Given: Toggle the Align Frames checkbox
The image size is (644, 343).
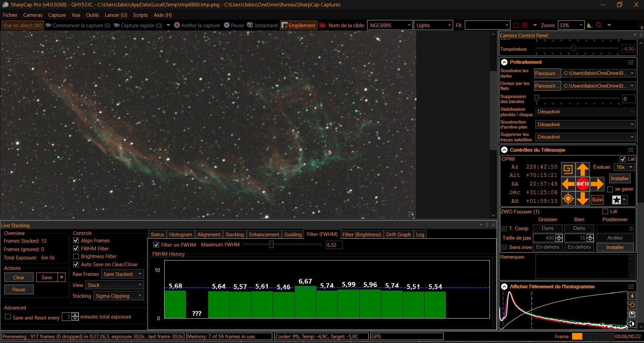Looking at the screenshot, I should (76, 241).
